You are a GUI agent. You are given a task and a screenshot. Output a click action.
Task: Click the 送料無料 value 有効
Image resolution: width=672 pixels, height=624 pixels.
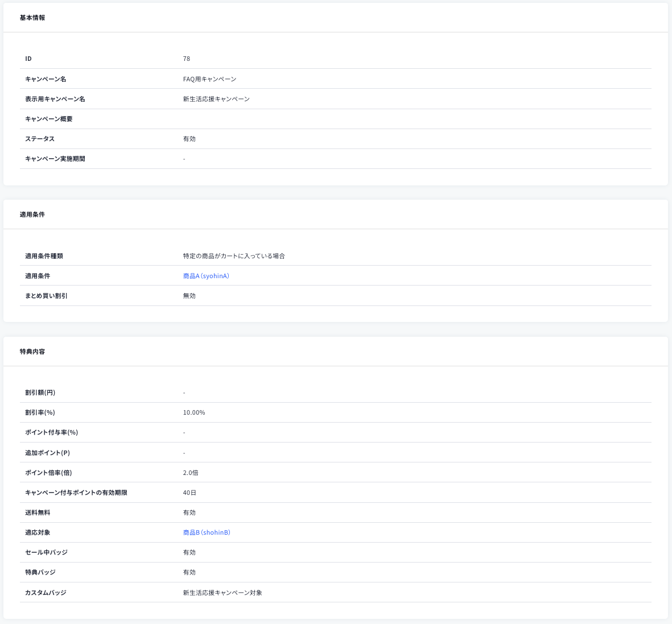189,513
